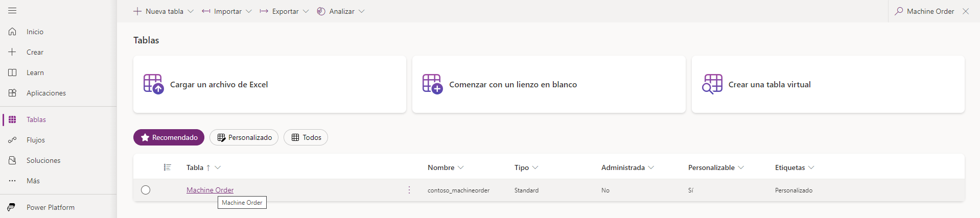Image resolution: width=980 pixels, height=218 pixels.
Task: Click Crear una tabla virtual card
Action: 828,84
